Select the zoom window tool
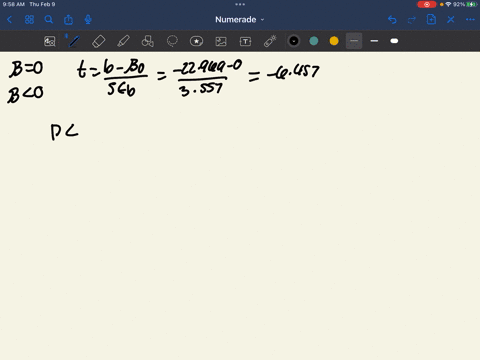 point(50,41)
